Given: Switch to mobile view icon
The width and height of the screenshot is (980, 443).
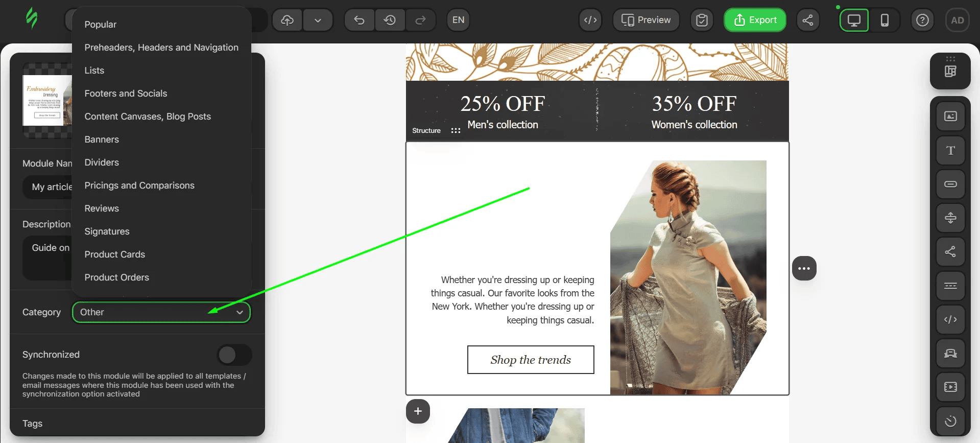Looking at the screenshot, I should (885, 20).
